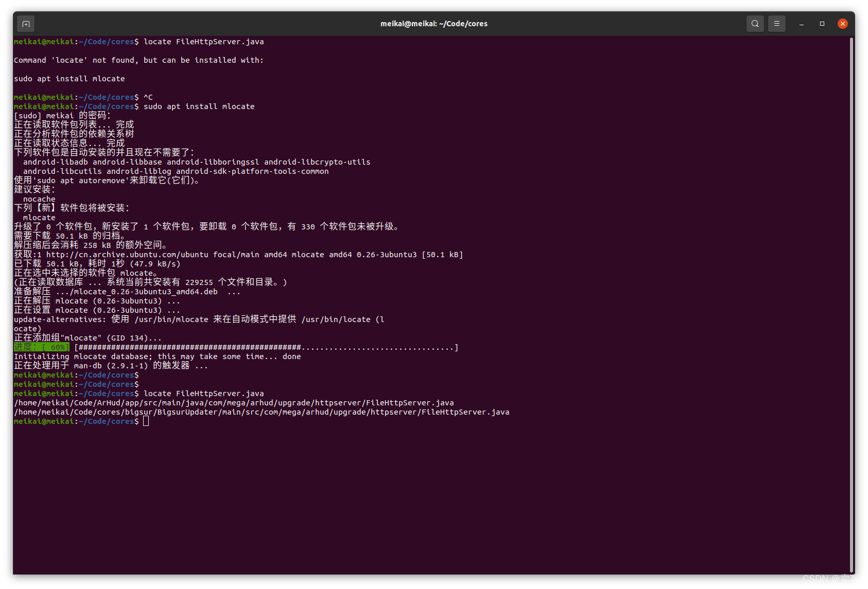The height and width of the screenshot is (589, 868).
Task: Click the text "Command 'locate' not found"
Action: coord(75,60)
